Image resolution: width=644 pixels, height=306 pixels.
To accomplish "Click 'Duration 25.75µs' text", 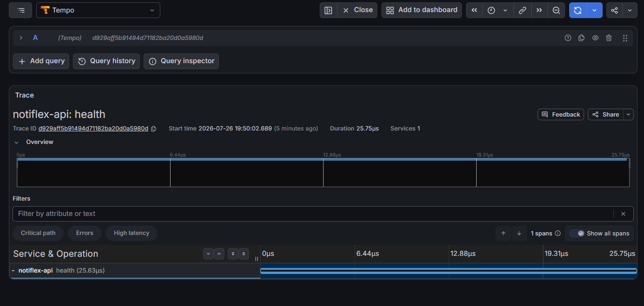I will 354,129.
